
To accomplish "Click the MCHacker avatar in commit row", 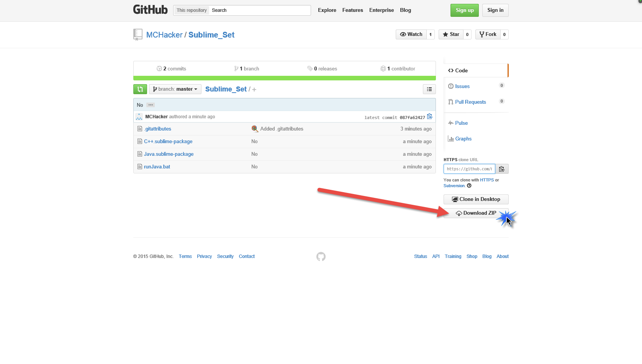I will tap(139, 117).
